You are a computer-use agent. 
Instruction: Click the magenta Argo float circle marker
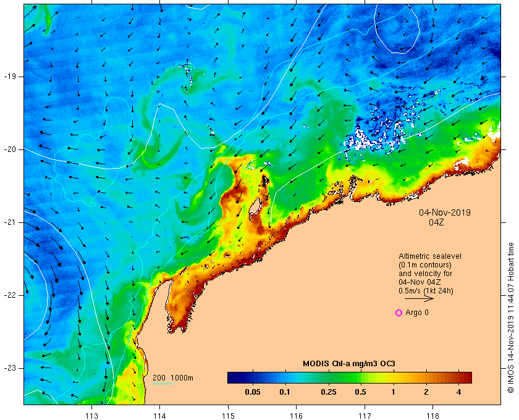point(399,313)
